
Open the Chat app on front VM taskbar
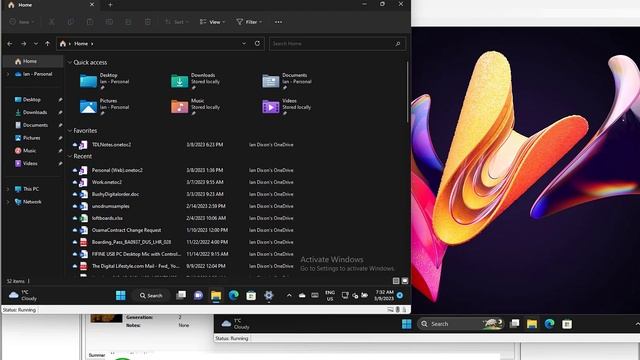198,296
